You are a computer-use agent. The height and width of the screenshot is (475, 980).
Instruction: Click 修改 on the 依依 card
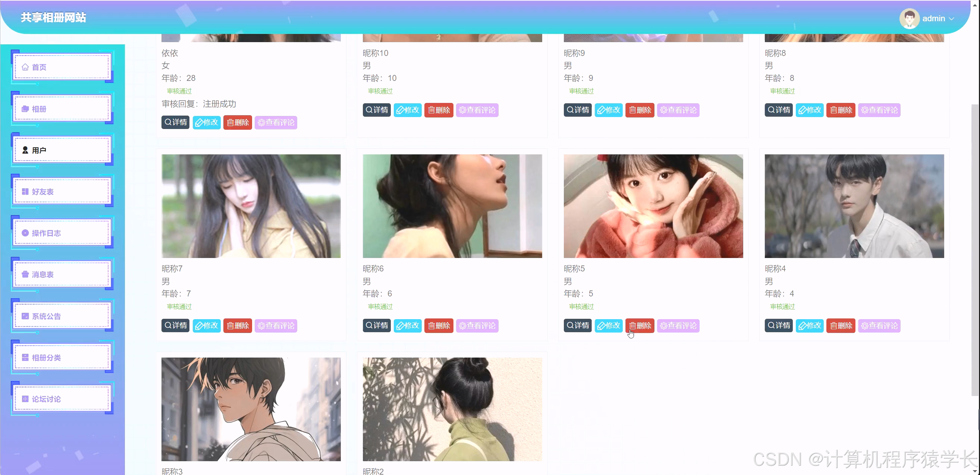pos(206,122)
